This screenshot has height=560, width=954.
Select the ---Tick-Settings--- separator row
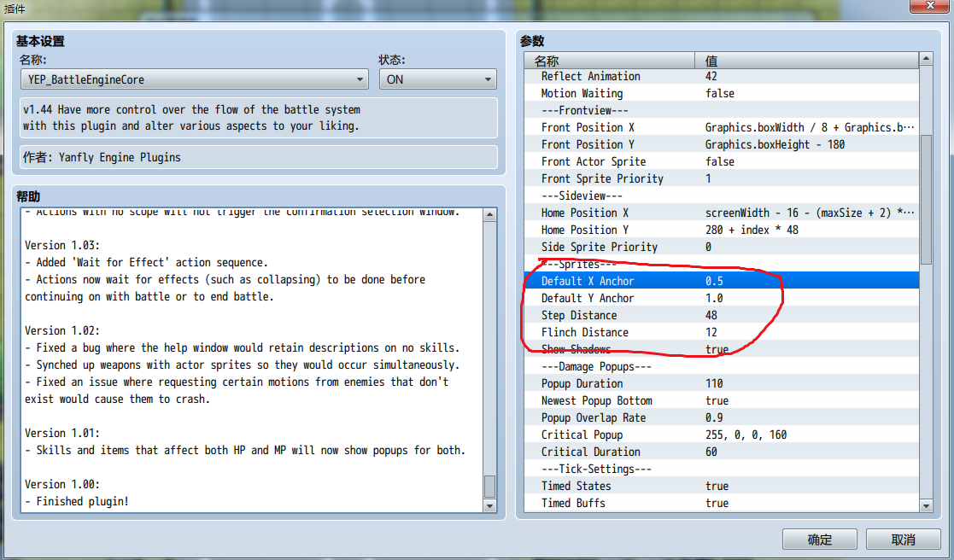722,469
